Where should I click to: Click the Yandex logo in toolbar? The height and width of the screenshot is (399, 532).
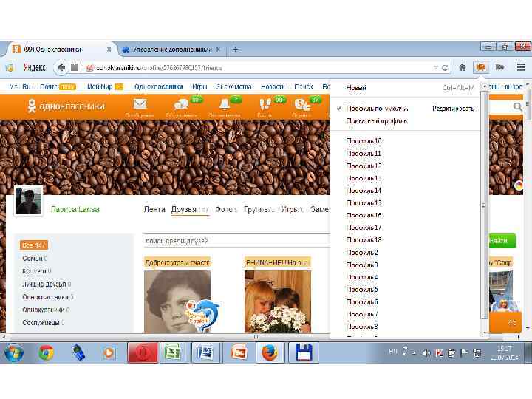pos(34,67)
